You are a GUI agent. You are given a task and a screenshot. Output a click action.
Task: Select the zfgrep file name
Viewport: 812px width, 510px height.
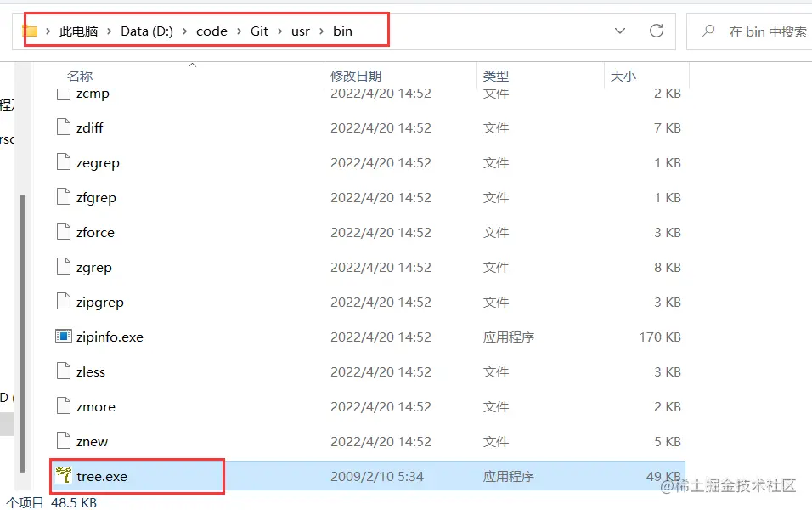click(x=96, y=198)
